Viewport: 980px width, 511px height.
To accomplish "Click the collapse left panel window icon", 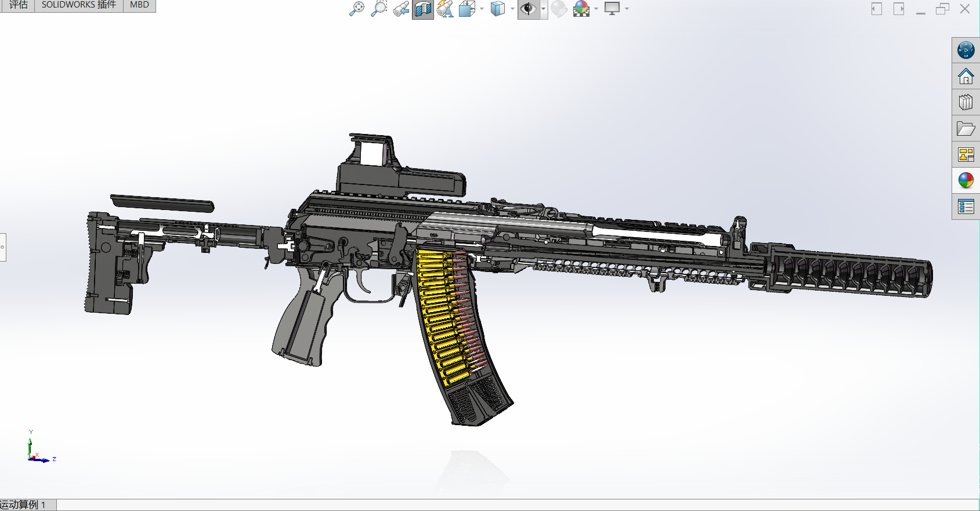I will tap(877, 9).
